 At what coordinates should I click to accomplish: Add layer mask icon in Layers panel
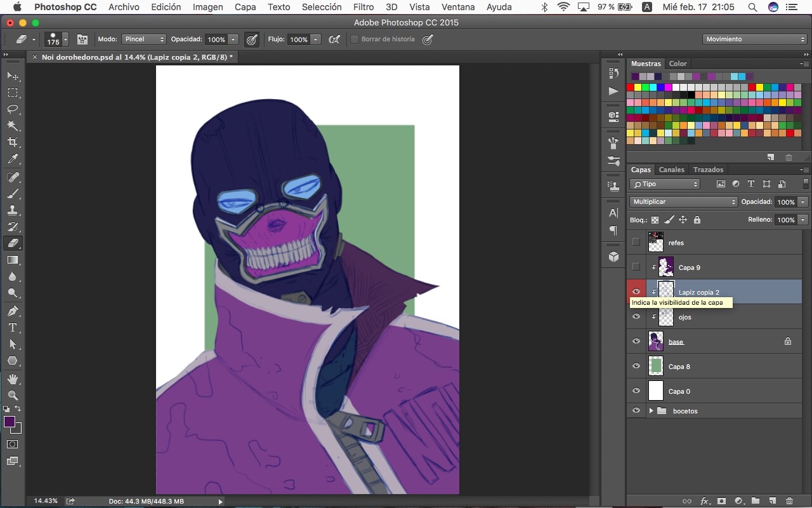point(721,501)
